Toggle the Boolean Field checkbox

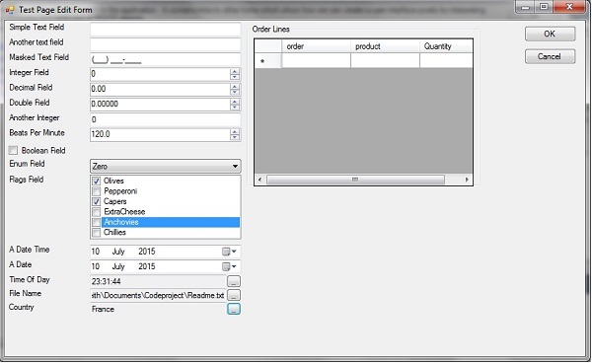click(13, 151)
